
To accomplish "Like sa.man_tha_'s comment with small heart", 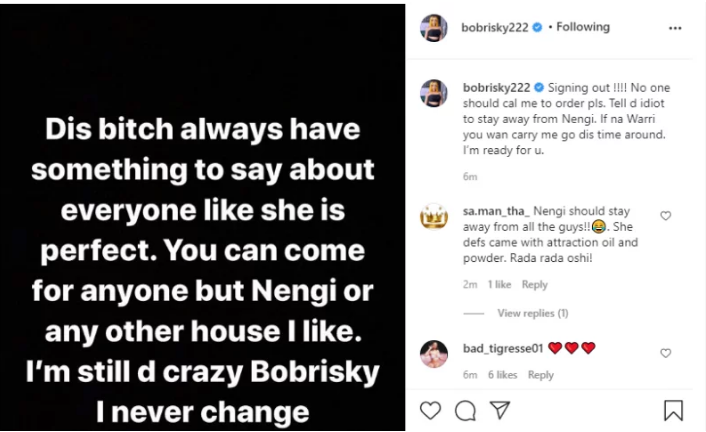I will pos(666,215).
